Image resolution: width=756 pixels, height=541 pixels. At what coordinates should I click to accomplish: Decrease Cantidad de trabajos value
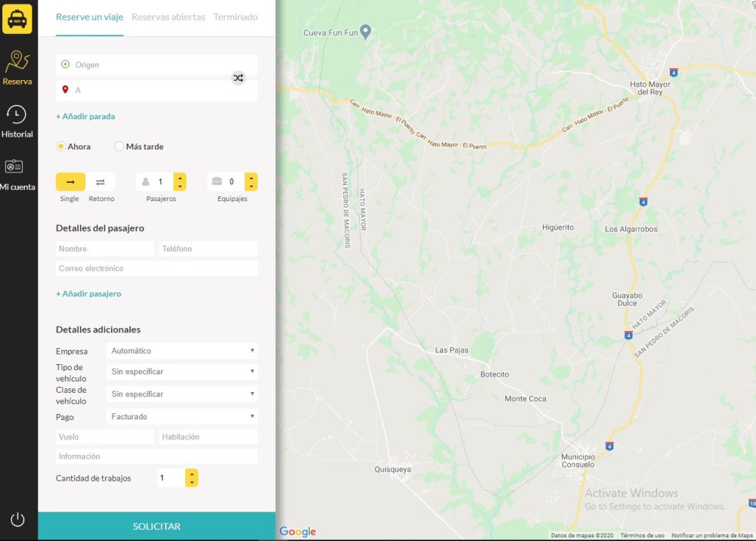tap(192, 482)
